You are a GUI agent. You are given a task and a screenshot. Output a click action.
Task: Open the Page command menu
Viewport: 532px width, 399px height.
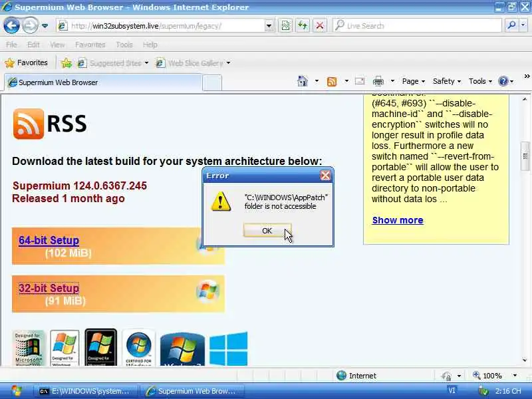[x=413, y=81]
